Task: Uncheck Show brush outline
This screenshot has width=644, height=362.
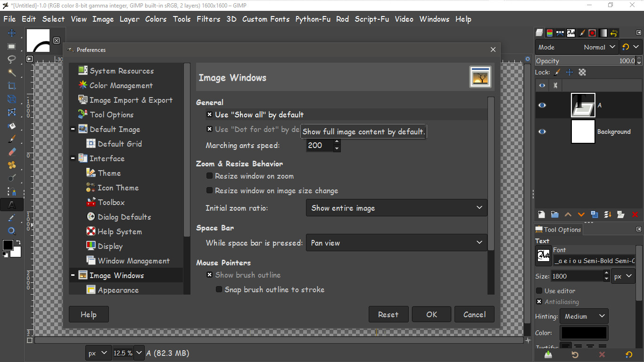Action: 210,275
